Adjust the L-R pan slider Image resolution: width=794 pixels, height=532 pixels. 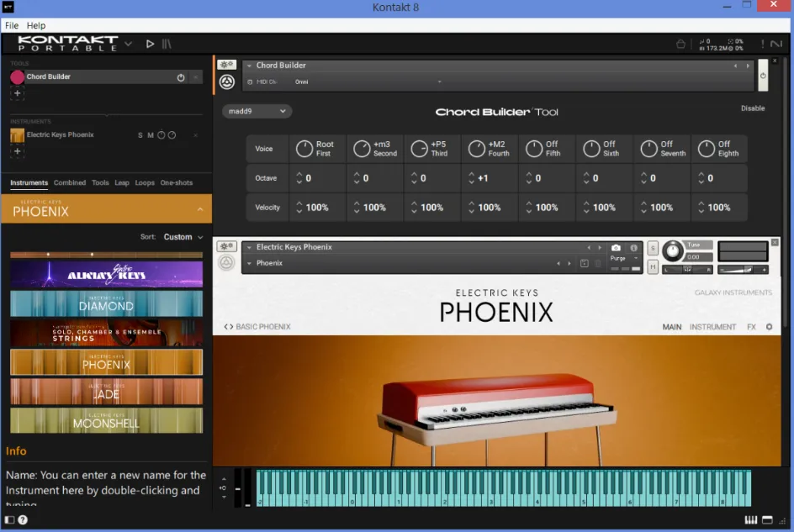[x=688, y=270]
